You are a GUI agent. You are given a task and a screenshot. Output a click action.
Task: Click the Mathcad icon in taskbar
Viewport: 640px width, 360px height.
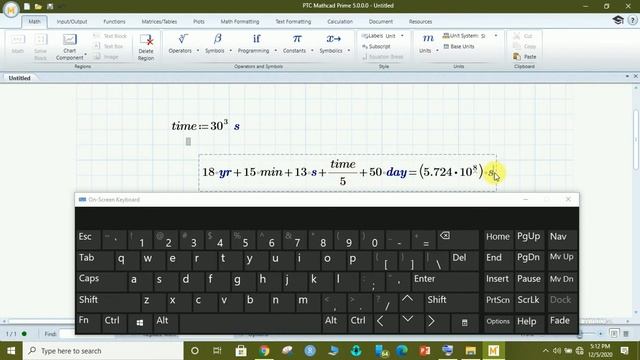[493, 351]
